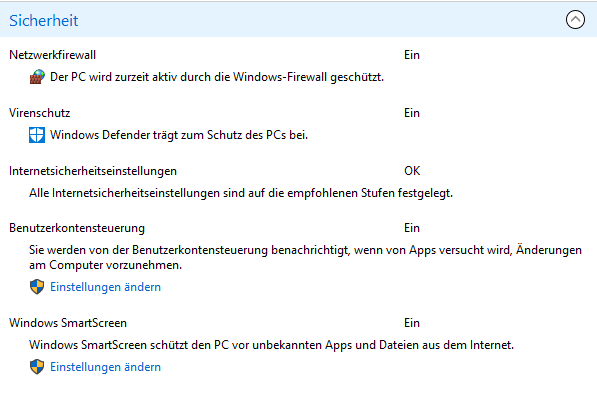
Task: Click the text about Windows-Firewall protection
Action: 217,77
